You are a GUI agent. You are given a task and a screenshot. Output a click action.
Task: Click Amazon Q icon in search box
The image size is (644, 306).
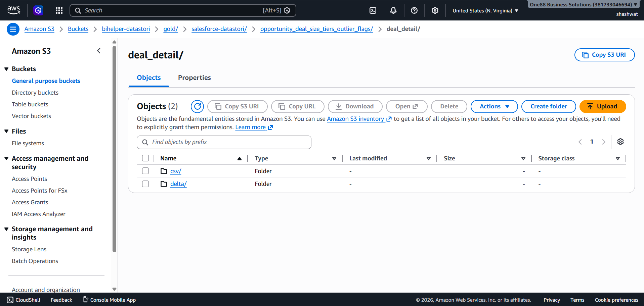287,10
